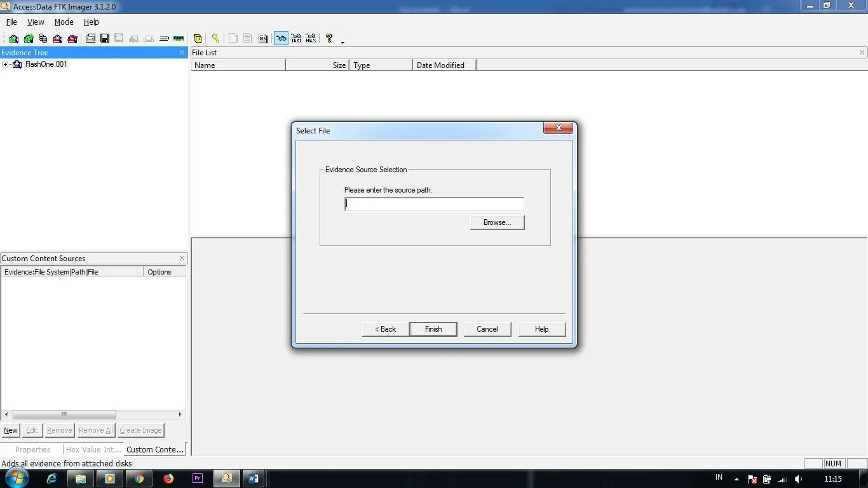Viewport: 868px width, 488px height.
Task: Click the Verify Drive/Image icon
Action: point(164,39)
